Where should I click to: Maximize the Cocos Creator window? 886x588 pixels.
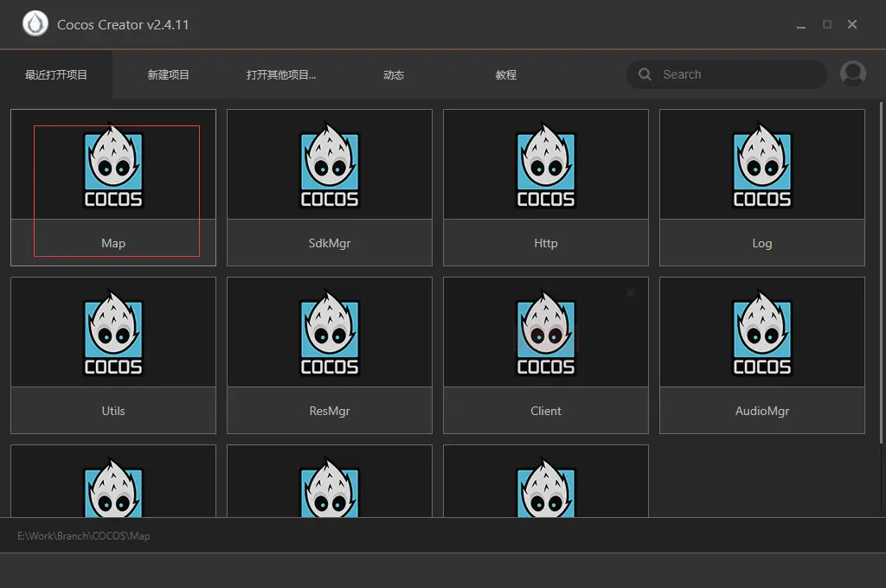[x=826, y=24]
